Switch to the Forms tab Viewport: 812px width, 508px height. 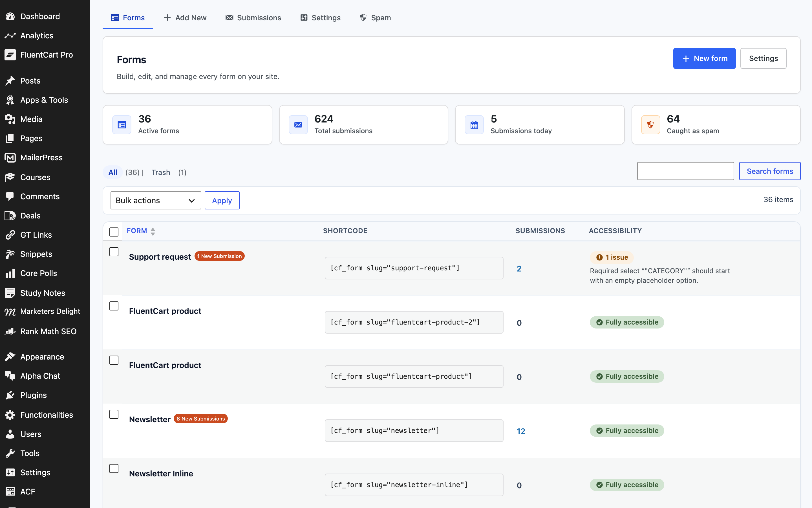coord(128,18)
